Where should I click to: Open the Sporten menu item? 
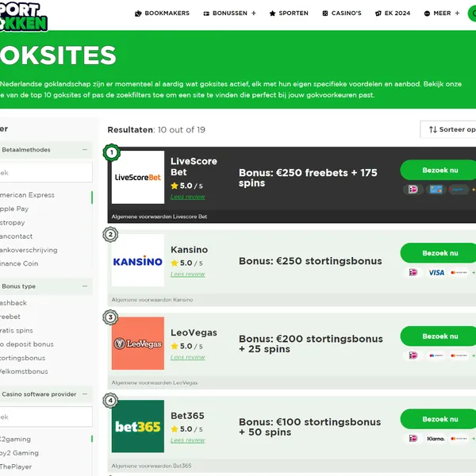[289, 13]
